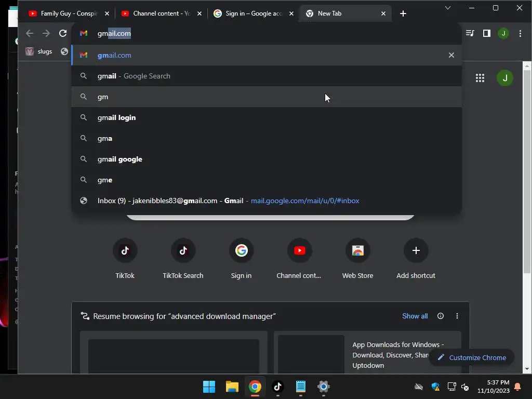Screen dimensions: 532x399
Task: Open info icon in Resume browsing card
Action: point(441,316)
